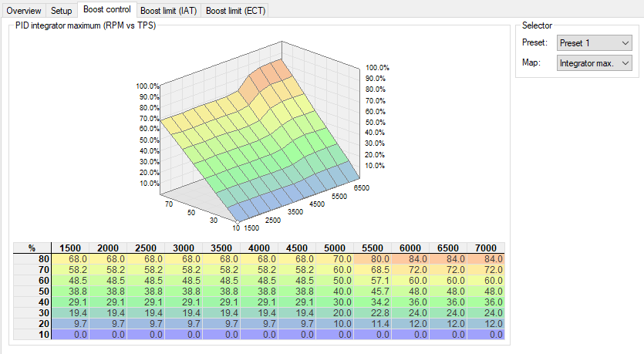
Task: Select the 2500 RPM column header
Action: coord(146,248)
